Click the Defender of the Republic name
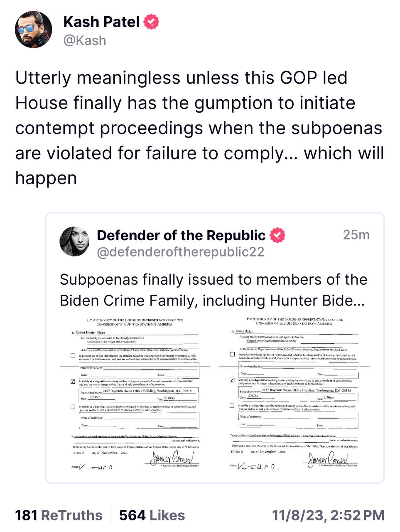 click(x=181, y=235)
